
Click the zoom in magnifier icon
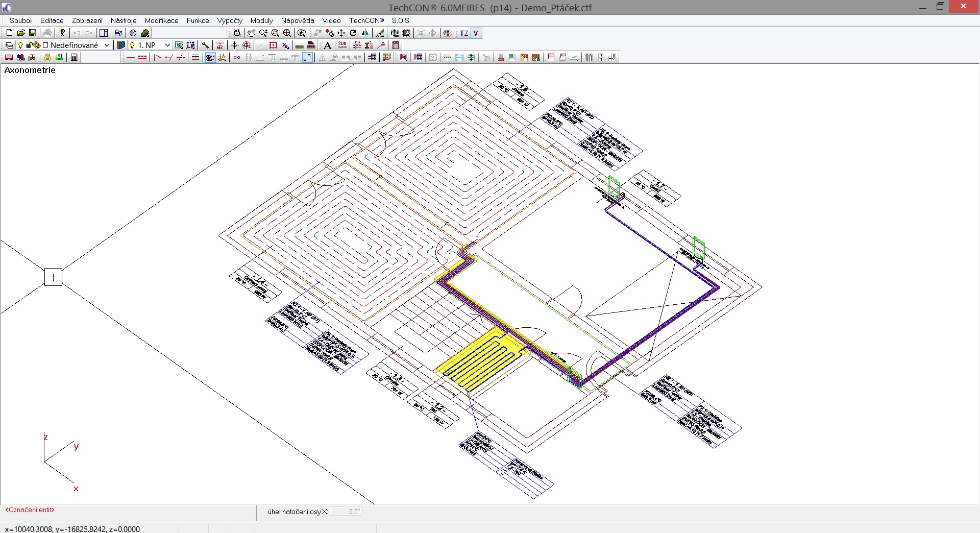click(263, 33)
